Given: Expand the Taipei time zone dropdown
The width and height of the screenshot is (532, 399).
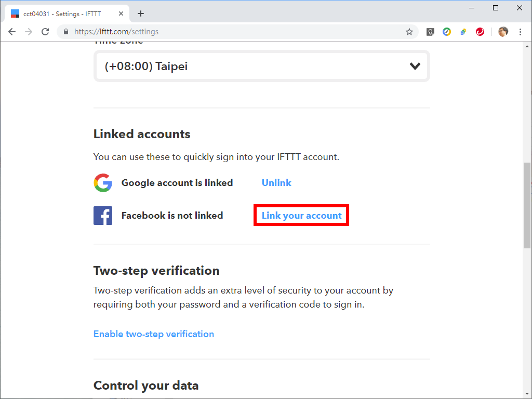Looking at the screenshot, I should click(262, 66).
